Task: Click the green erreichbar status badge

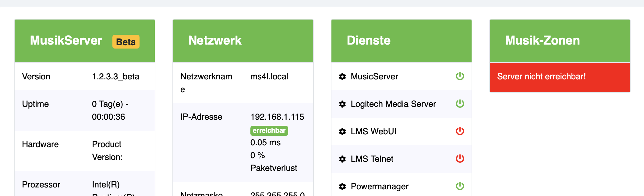Action: point(269,131)
